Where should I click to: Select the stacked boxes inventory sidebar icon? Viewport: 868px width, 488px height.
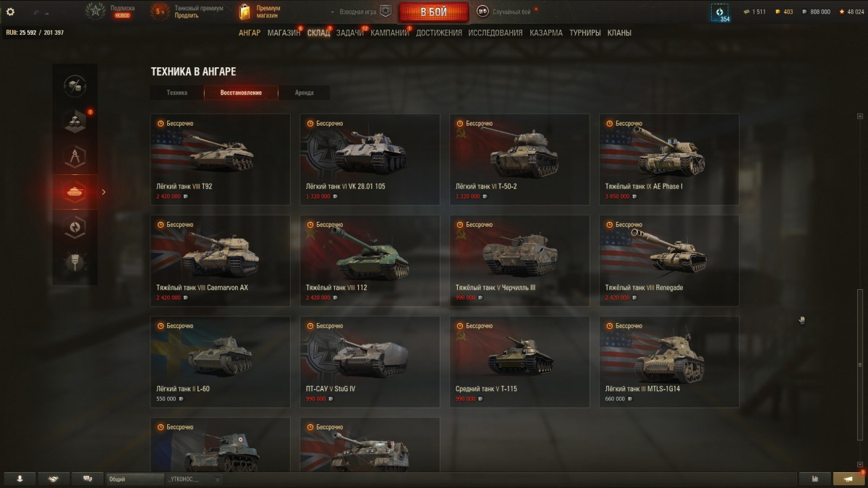tap(75, 120)
